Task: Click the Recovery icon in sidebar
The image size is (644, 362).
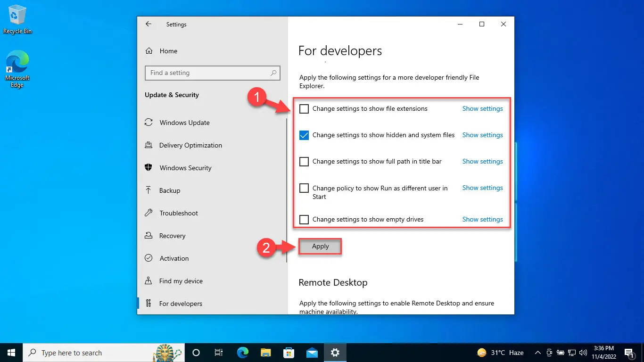Action: pos(149,236)
